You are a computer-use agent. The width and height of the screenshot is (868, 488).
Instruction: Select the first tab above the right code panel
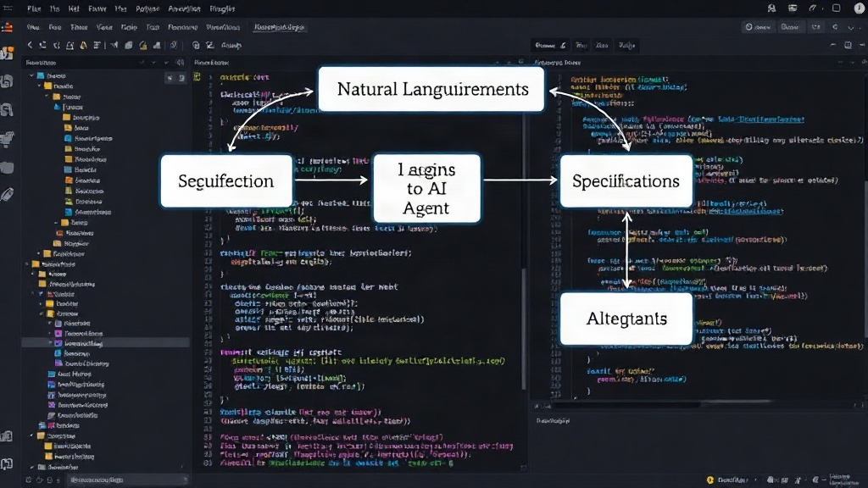click(x=550, y=46)
